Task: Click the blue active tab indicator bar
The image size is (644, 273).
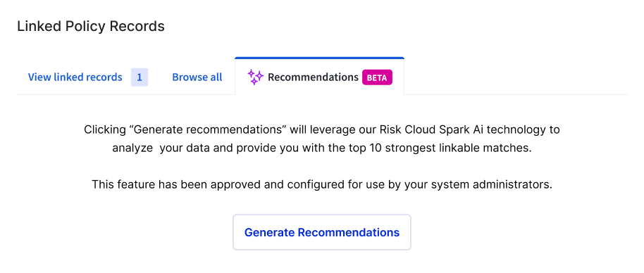Action: pyautogui.click(x=320, y=58)
